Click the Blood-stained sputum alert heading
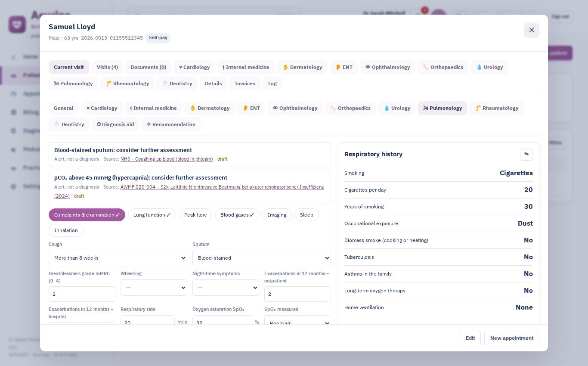The image size is (588, 366). tap(123, 150)
